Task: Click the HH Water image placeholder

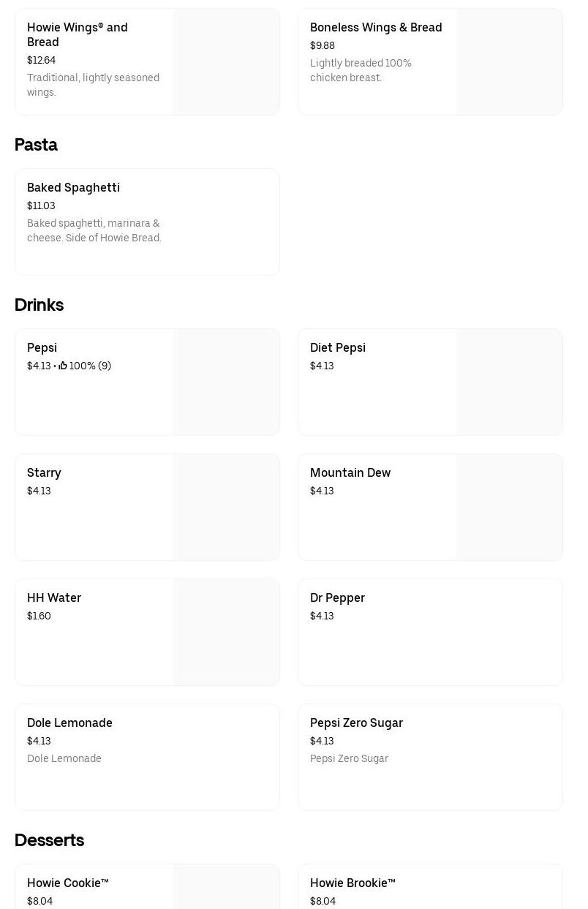Action: [x=226, y=632]
